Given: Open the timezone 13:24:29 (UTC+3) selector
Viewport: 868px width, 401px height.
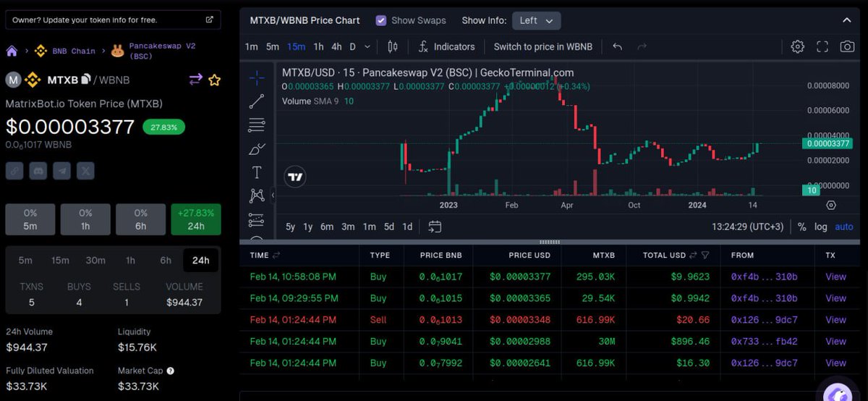Looking at the screenshot, I should click(748, 227).
